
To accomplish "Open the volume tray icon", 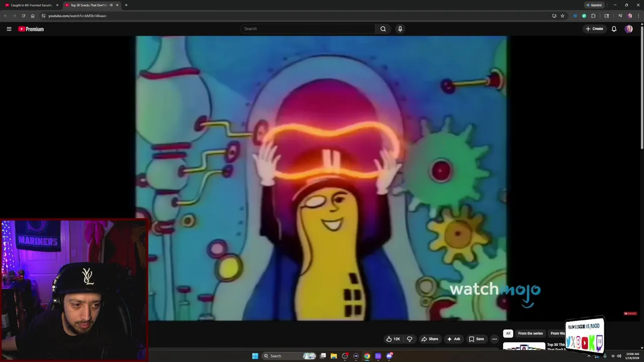I will click(x=619, y=356).
